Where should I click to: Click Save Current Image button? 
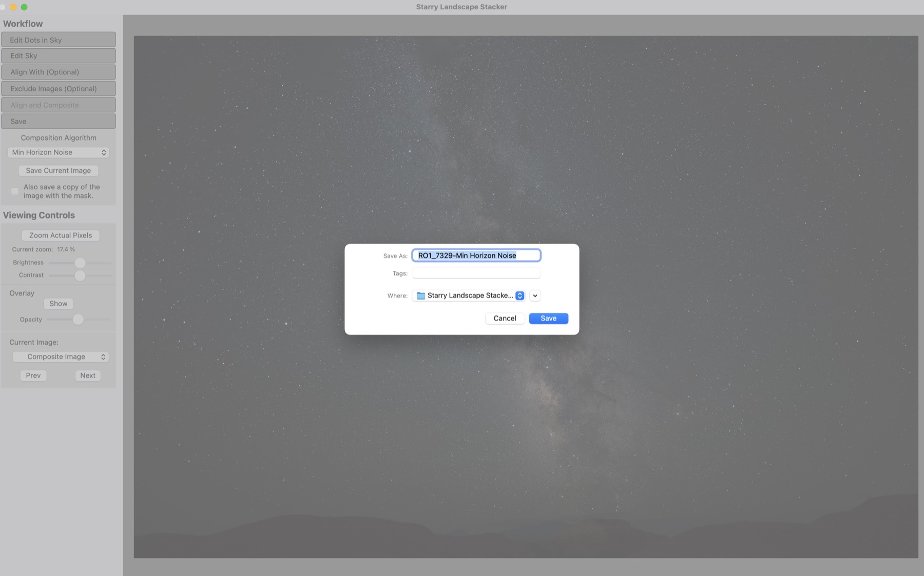pyautogui.click(x=59, y=171)
